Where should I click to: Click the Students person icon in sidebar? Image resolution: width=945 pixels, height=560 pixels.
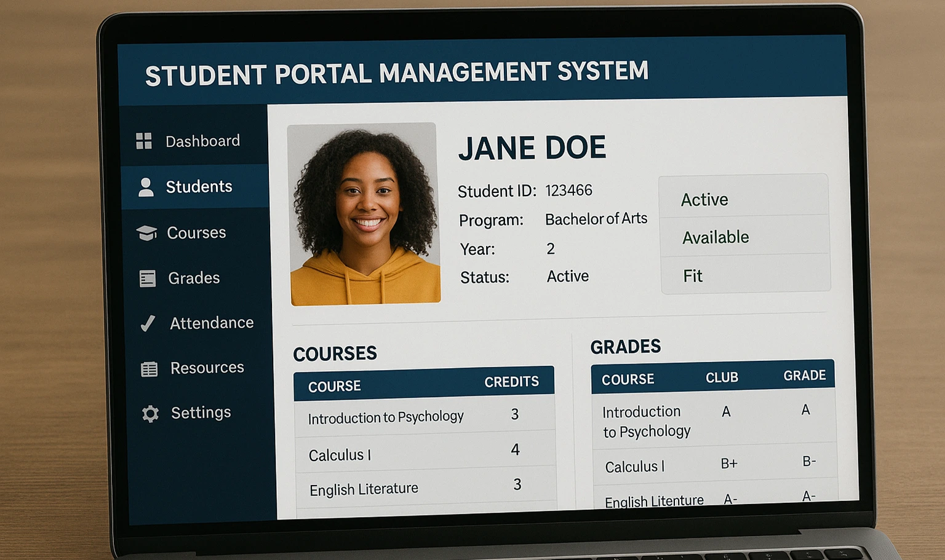click(146, 186)
